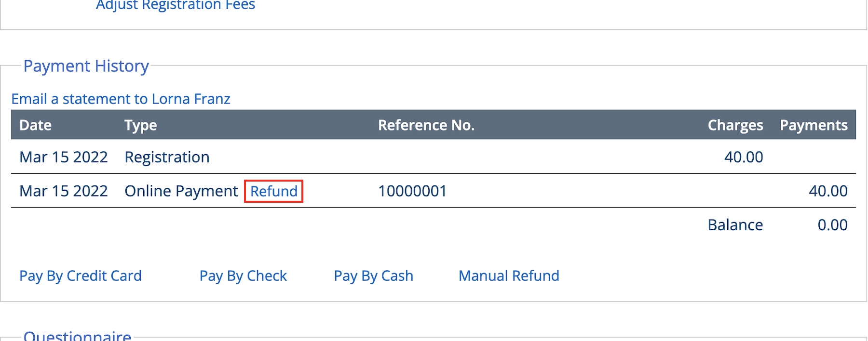Click the Refund link beside Online Payment
868x341 pixels.
pos(273,191)
